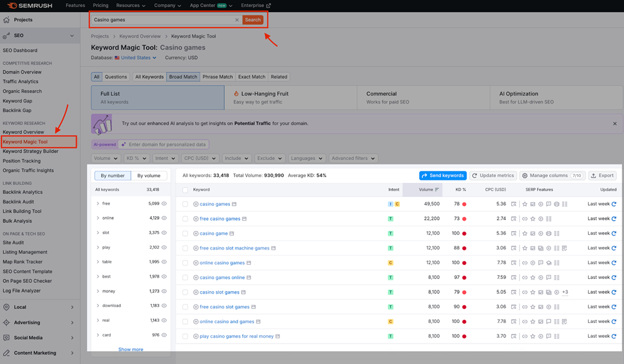Open the Low-Hanging Fruit list tab
The image size is (624, 364).
click(x=291, y=98)
